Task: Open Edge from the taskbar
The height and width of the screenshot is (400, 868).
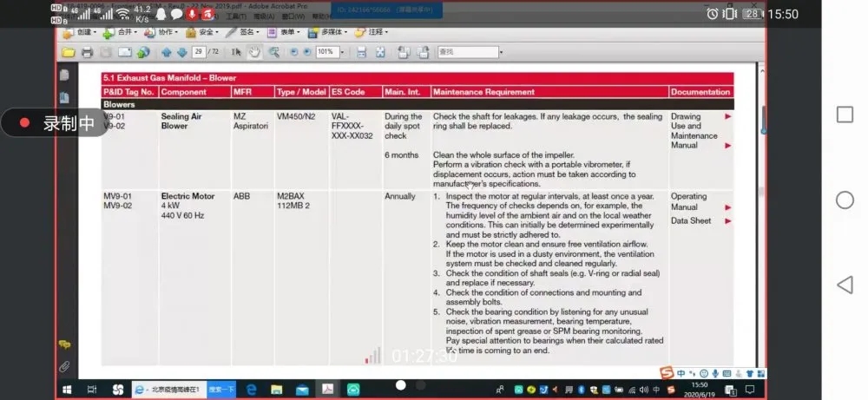Action: click(x=251, y=390)
